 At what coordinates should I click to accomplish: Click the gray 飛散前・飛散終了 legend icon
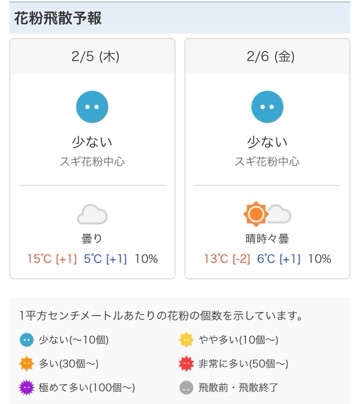click(x=186, y=388)
